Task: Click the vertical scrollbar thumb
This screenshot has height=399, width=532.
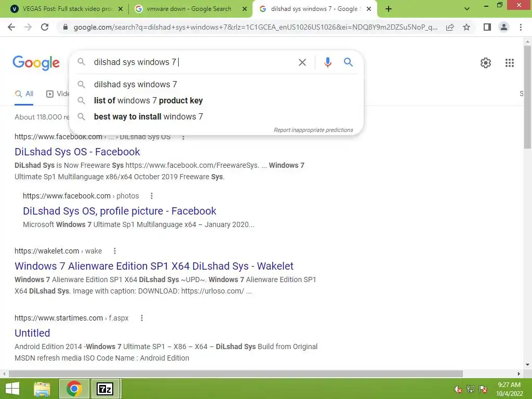Action: 527,97
